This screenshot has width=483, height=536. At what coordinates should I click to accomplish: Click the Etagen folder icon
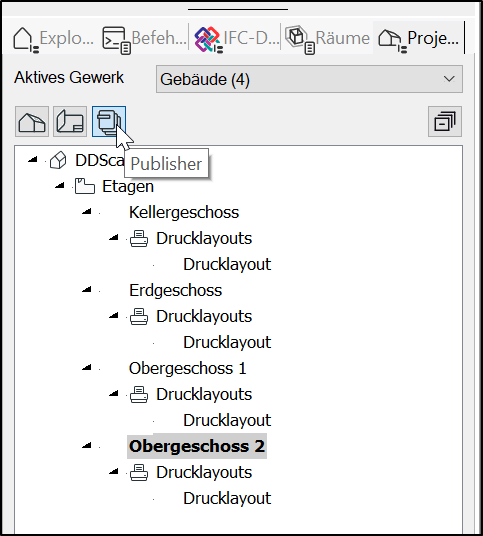(x=85, y=186)
